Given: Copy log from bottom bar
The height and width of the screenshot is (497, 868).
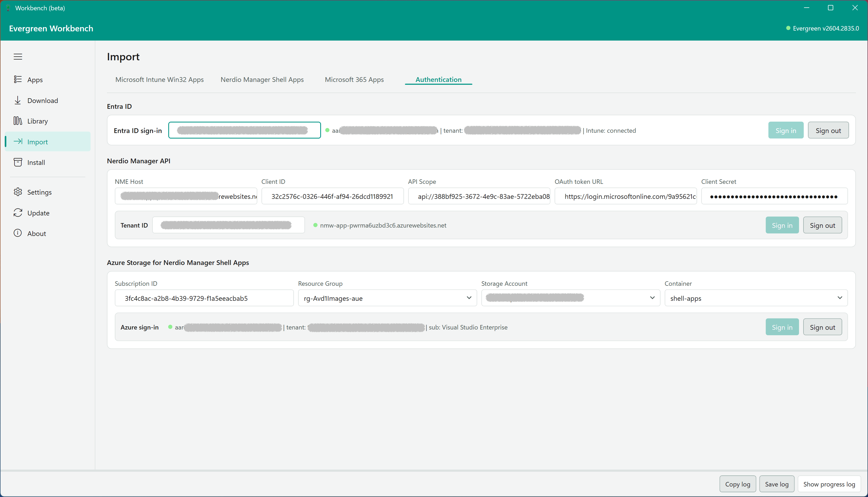Looking at the screenshot, I should tap(738, 484).
